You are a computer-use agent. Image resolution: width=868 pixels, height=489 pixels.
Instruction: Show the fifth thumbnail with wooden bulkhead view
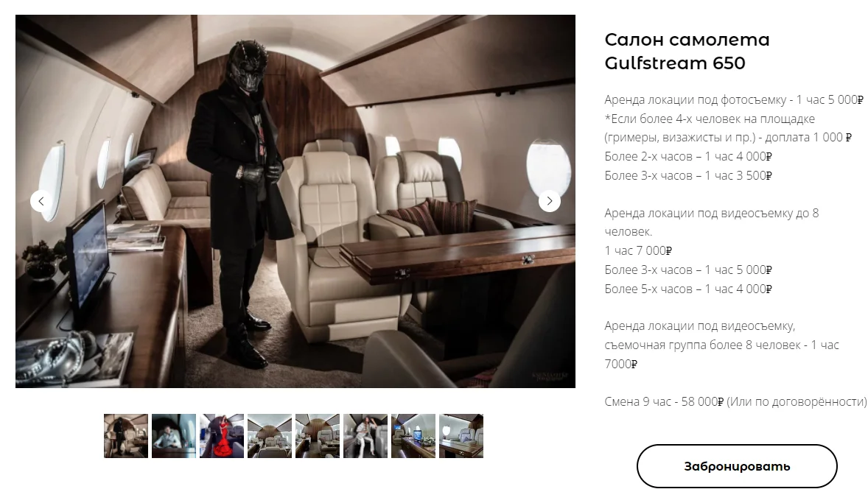[x=318, y=436]
